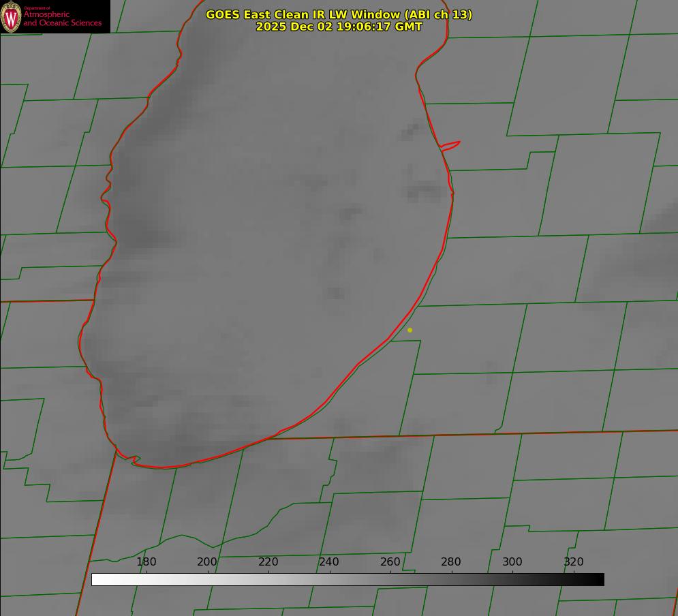Click the UW Atmospheric and Oceanic Sciences logo

(x=55, y=16)
